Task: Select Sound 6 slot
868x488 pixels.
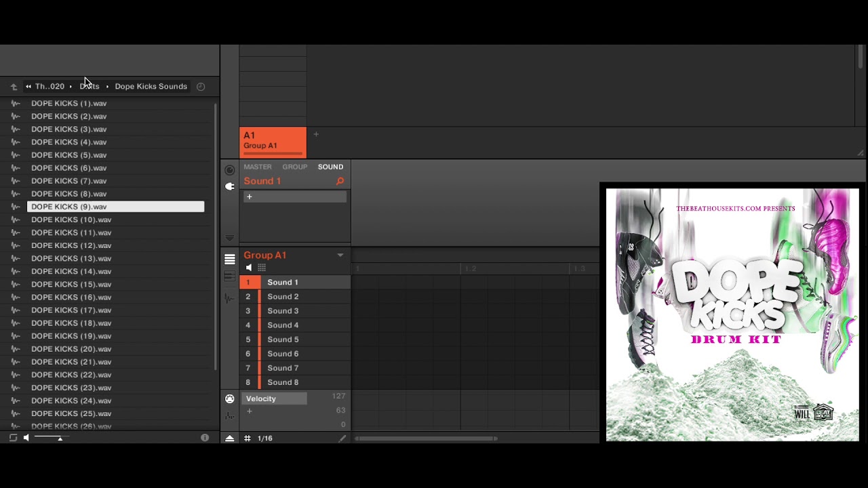Action: [295, 354]
